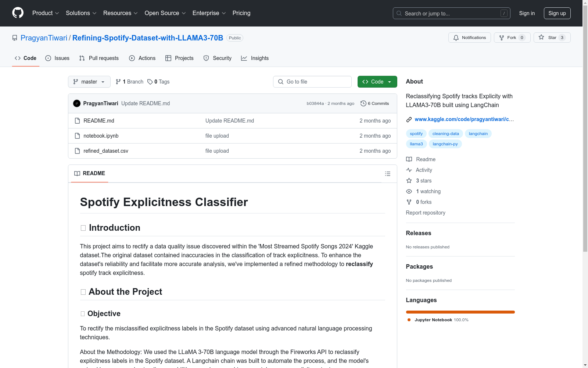This screenshot has width=588, height=368.
Task: Click the Sign in link
Action: [527, 13]
